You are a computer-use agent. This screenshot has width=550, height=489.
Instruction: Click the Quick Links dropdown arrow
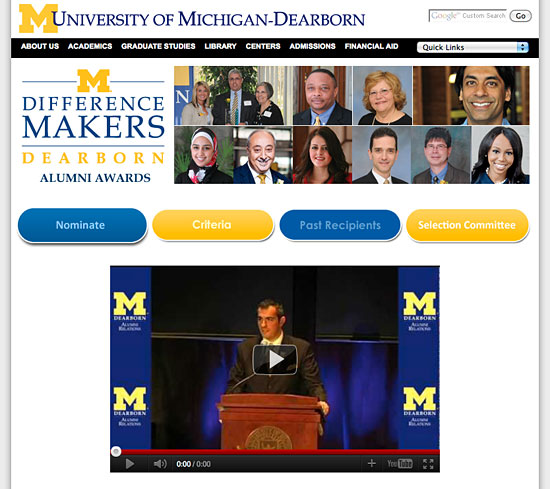click(x=523, y=47)
